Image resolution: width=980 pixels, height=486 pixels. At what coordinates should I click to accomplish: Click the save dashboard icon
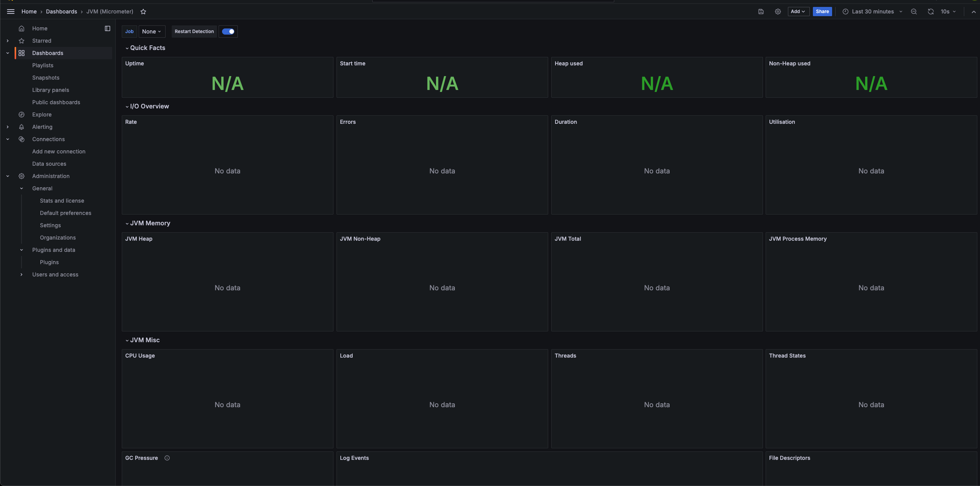pos(761,12)
